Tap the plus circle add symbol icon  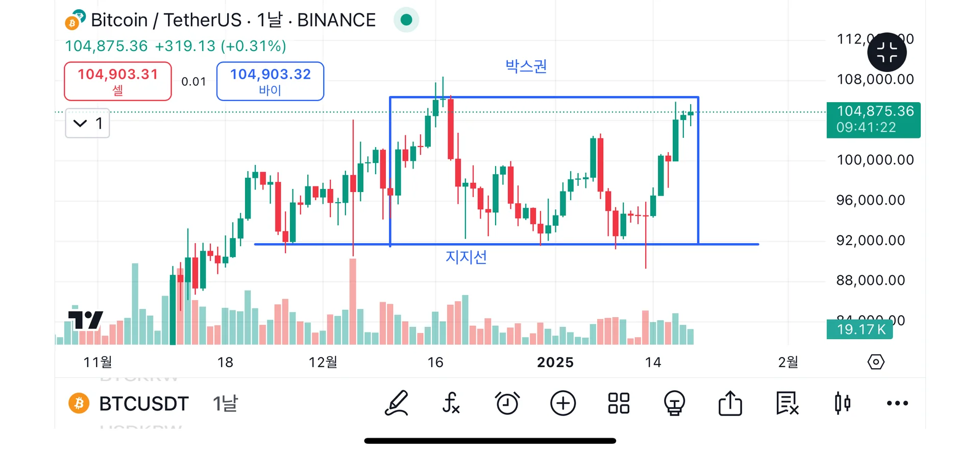tap(563, 403)
